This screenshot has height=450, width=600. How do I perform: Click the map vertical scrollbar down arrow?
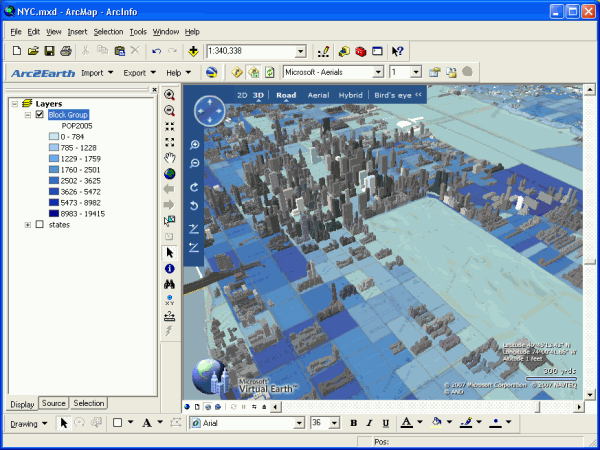point(590,394)
